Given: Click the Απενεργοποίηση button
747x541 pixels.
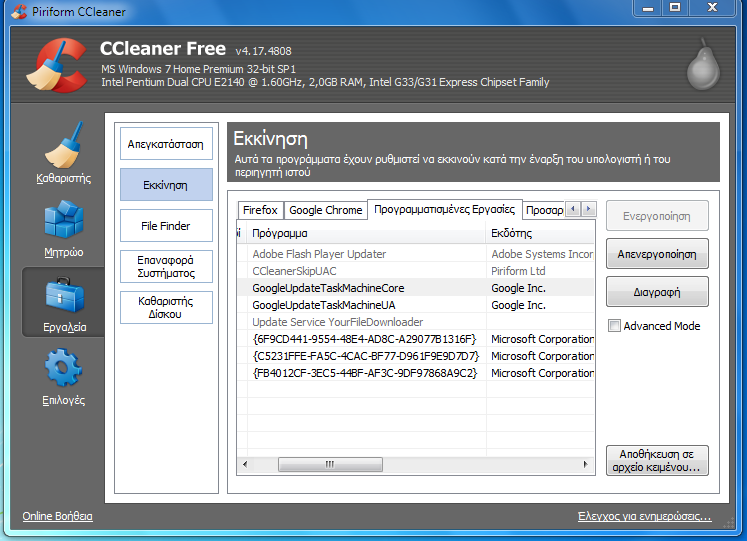Looking at the screenshot, I should pyautogui.click(x=657, y=254).
